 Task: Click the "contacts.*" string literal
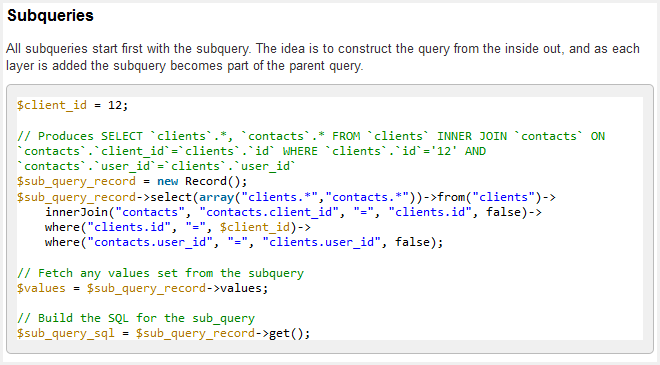click(367, 197)
